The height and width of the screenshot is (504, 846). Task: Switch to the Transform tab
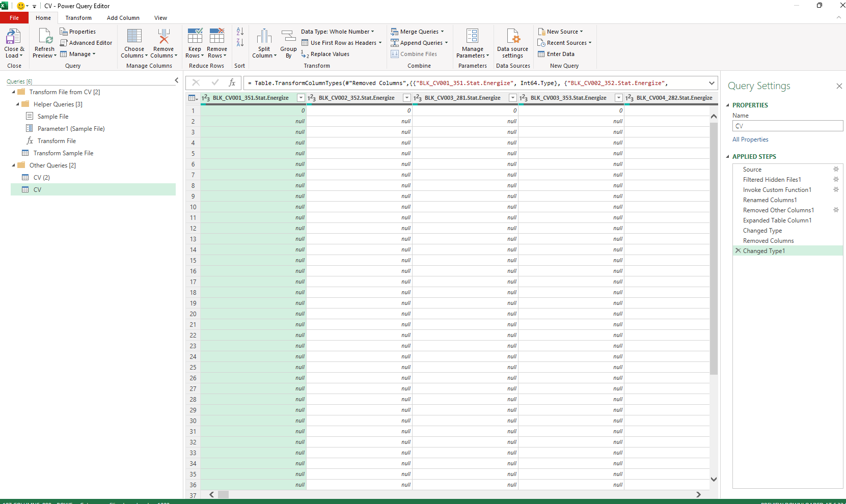coord(78,18)
